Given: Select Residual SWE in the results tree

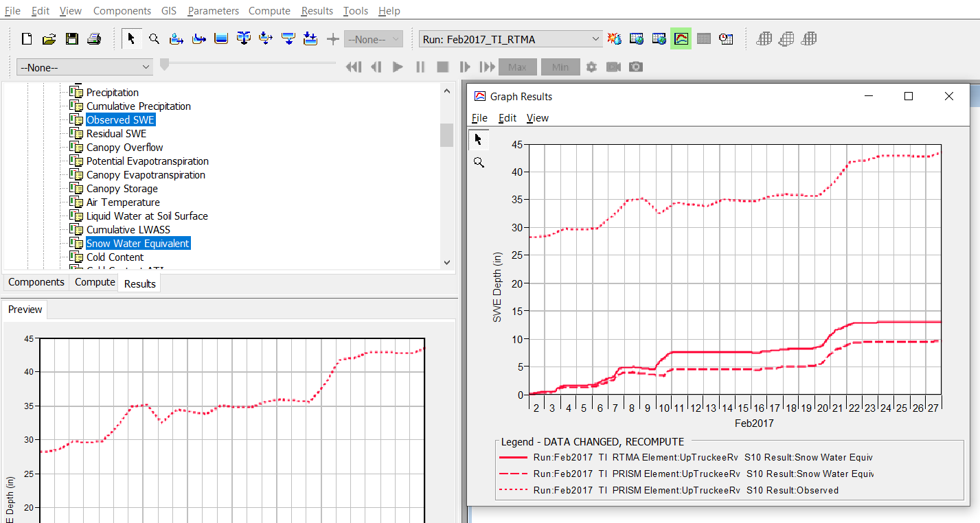Looking at the screenshot, I should click(x=116, y=134).
